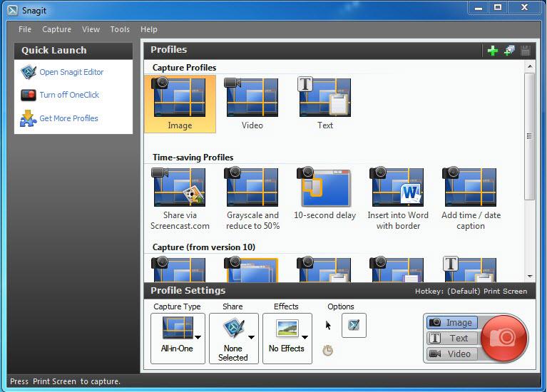Click the Turn off OneClick link
547x392 pixels.
pyautogui.click(x=69, y=95)
